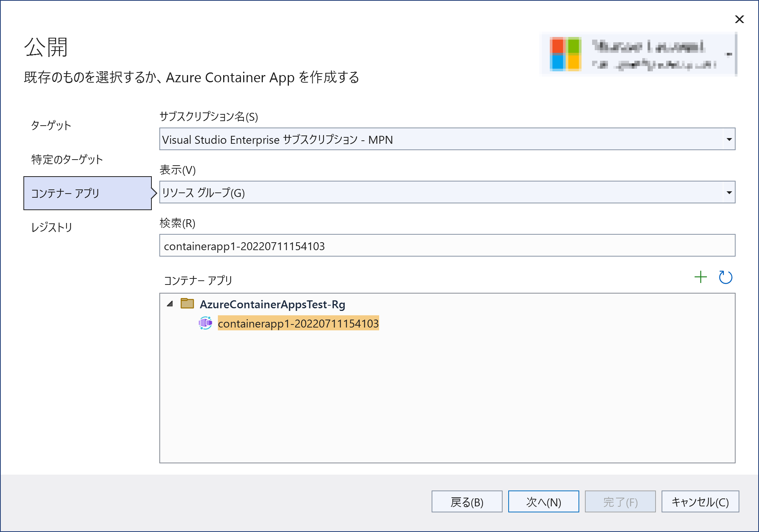Image resolution: width=759 pixels, height=532 pixels.
Task: Select the コンテナー アプリ step
Action: pyautogui.click(x=88, y=193)
